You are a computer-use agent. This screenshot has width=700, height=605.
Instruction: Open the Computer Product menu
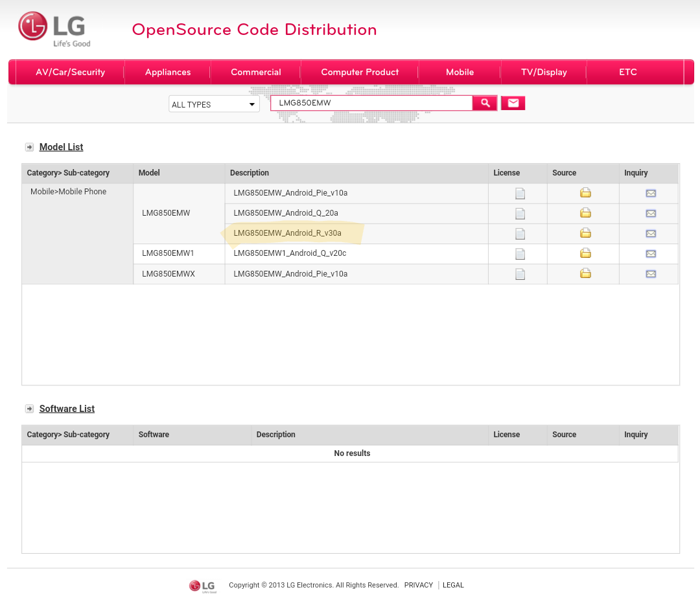(x=360, y=73)
